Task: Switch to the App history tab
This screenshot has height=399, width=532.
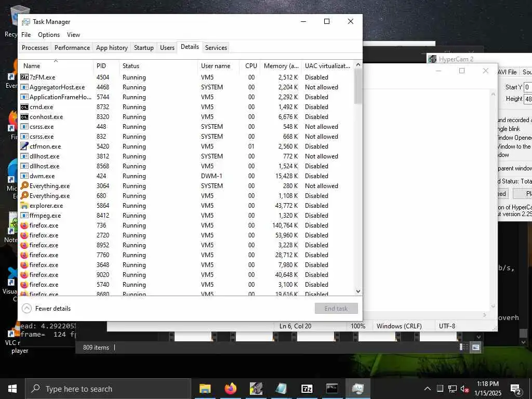Action: pyautogui.click(x=112, y=47)
